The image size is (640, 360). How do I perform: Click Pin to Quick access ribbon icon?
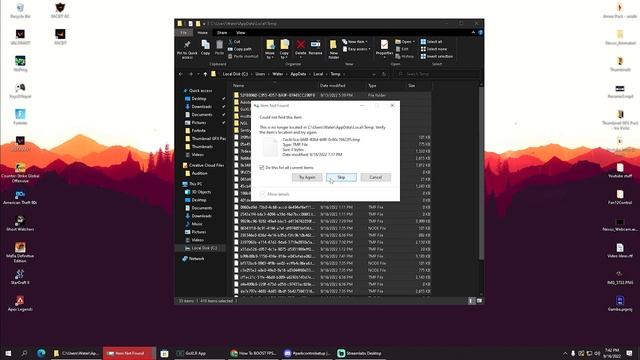point(187,50)
